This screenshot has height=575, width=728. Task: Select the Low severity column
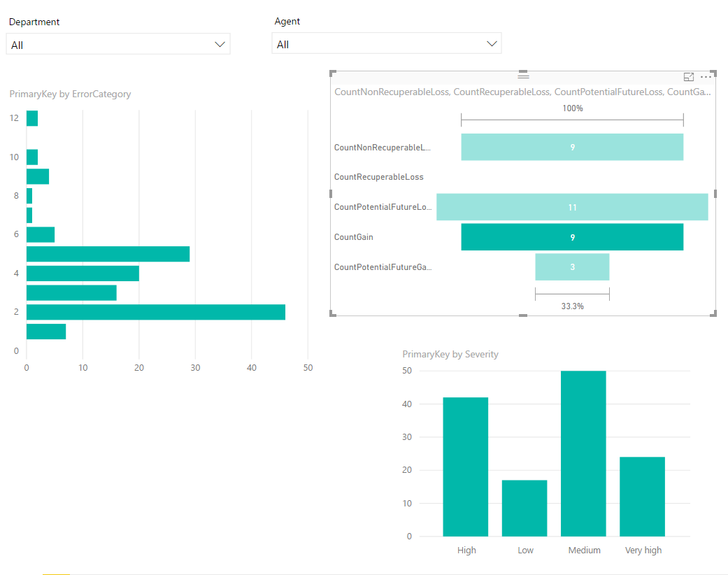click(524, 508)
